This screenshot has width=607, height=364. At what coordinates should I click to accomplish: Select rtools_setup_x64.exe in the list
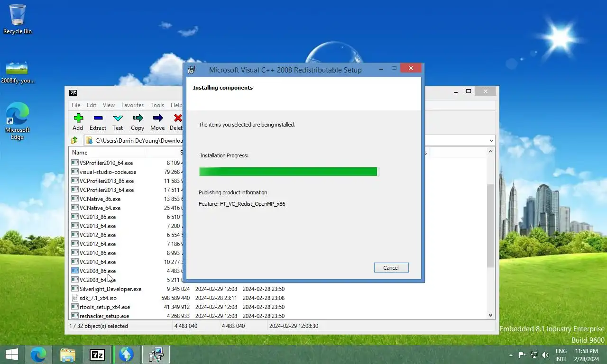(x=105, y=307)
